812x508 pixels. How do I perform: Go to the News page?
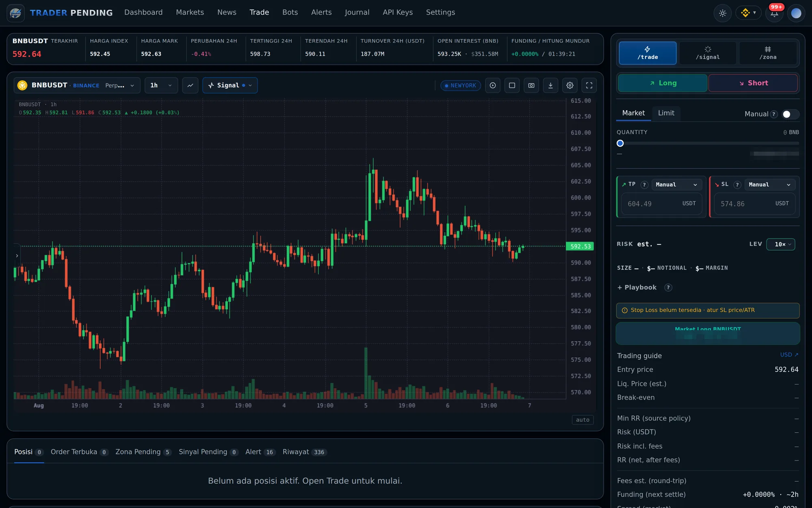click(x=227, y=13)
